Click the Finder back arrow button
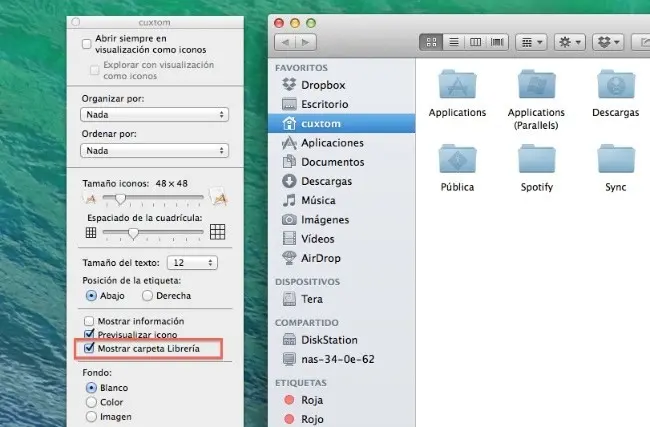Viewport: 650px width, 427px height. 286,43
